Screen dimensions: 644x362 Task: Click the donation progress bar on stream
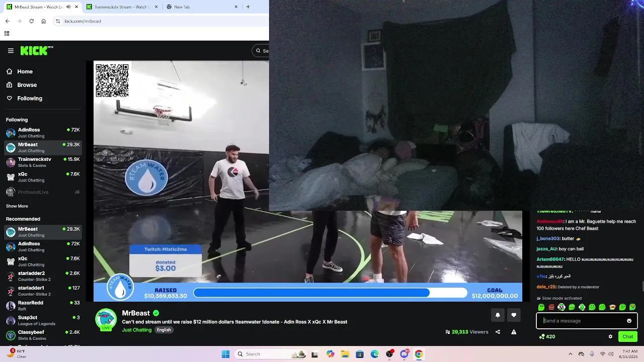click(x=330, y=293)
